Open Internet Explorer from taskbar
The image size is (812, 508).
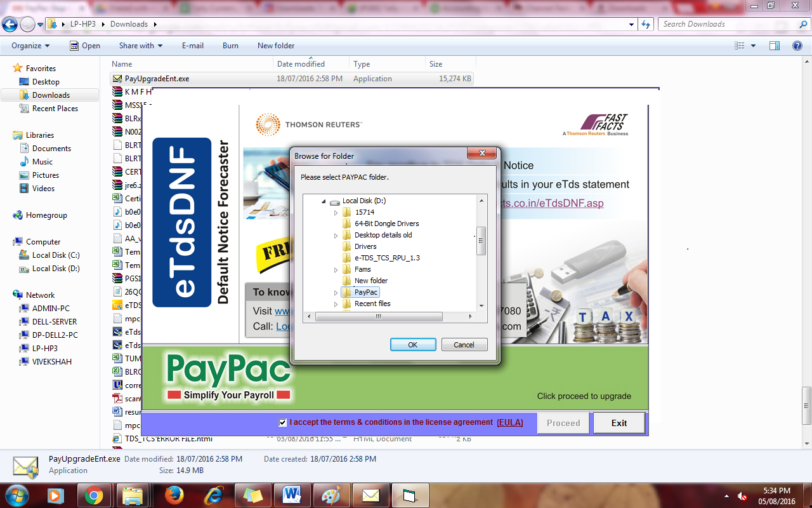(x=214, y=495)
